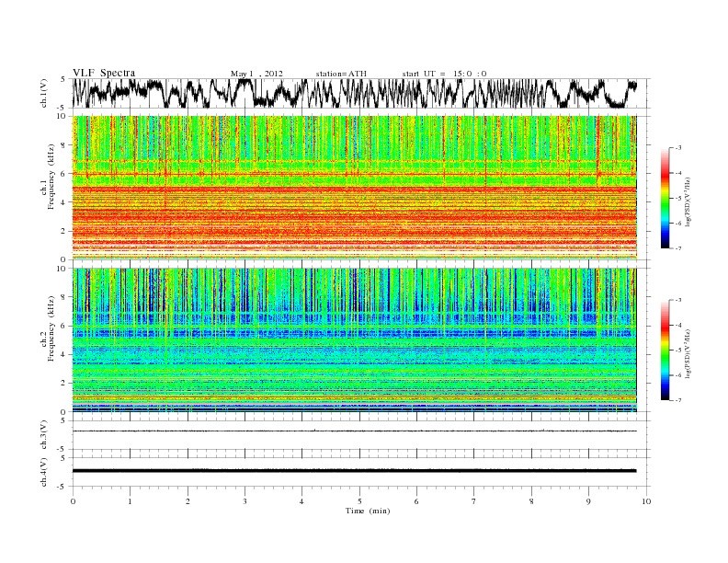Click the "-7" label on ch.2 color bar

point(677,400)
